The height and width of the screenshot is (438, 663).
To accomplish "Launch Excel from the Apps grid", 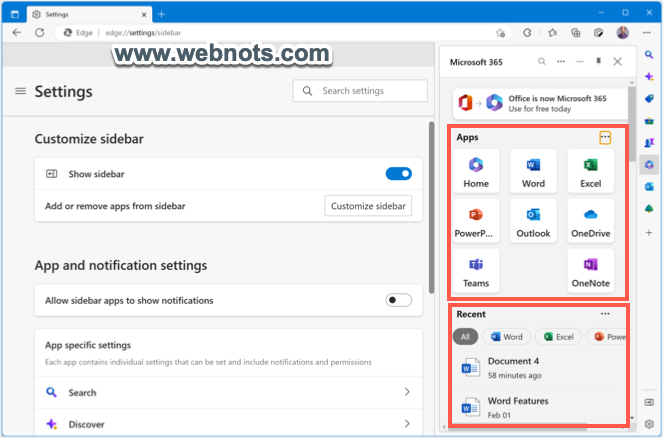I will [590, 171].
